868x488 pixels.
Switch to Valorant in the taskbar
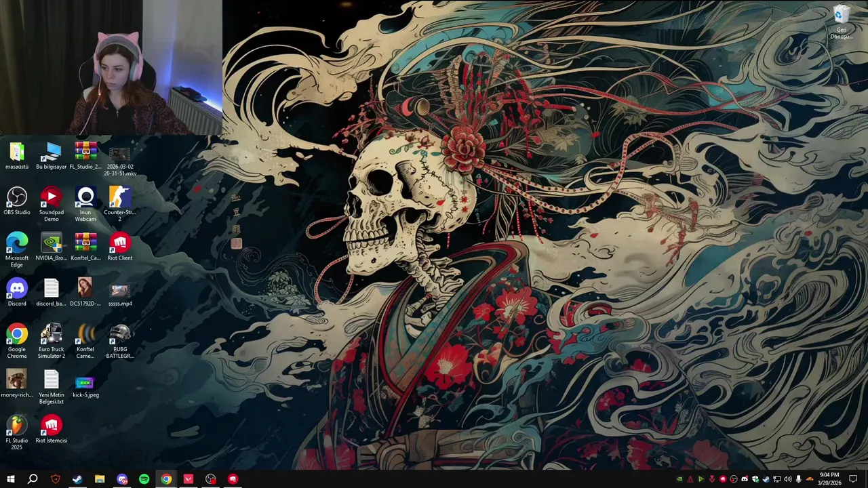189,479
